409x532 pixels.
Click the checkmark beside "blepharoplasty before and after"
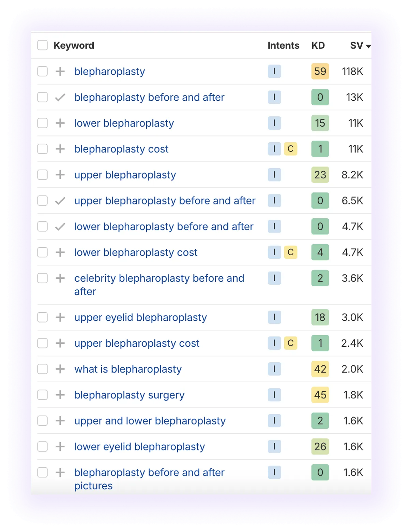(60, 97)
